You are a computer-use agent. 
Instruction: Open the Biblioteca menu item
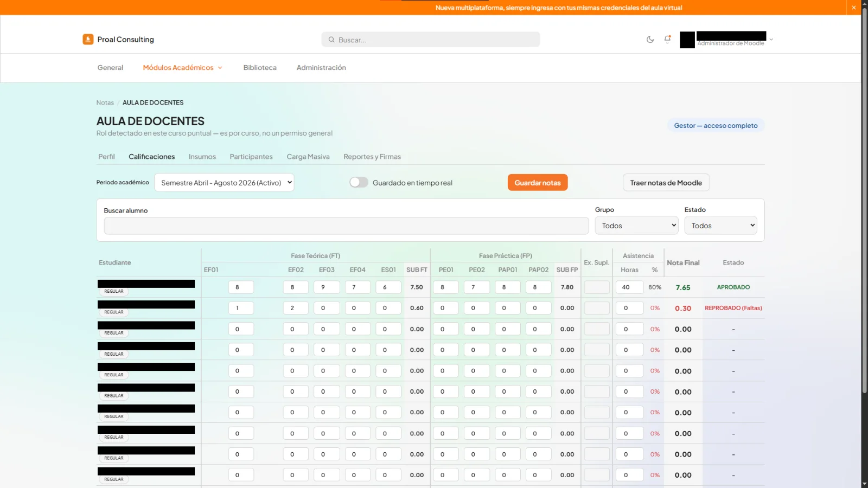(260, 68)
